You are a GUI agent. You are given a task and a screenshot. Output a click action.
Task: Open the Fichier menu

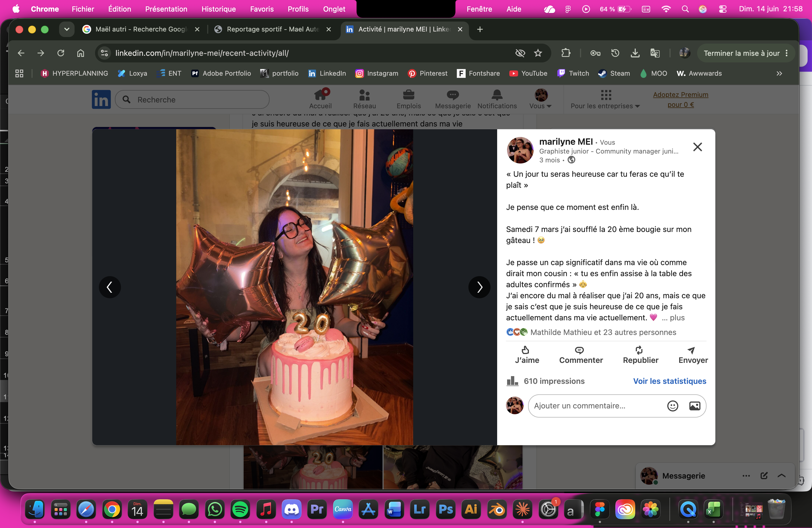(83, 9)
